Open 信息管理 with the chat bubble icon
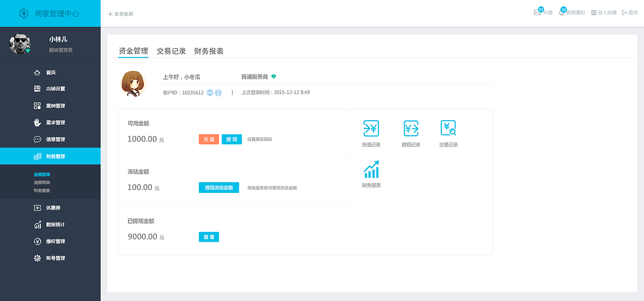 pyautogui.click(x=50, y=139)
